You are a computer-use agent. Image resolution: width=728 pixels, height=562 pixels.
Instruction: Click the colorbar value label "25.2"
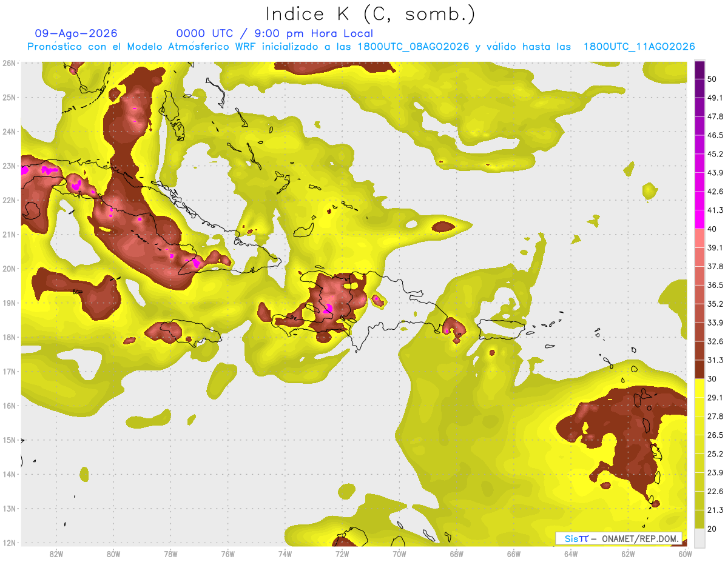715,453
